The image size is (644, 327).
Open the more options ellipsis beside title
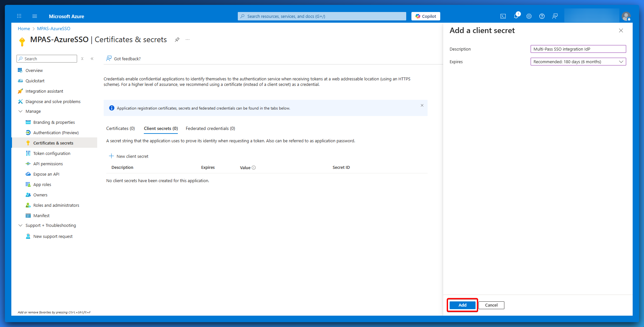[188, 40]
